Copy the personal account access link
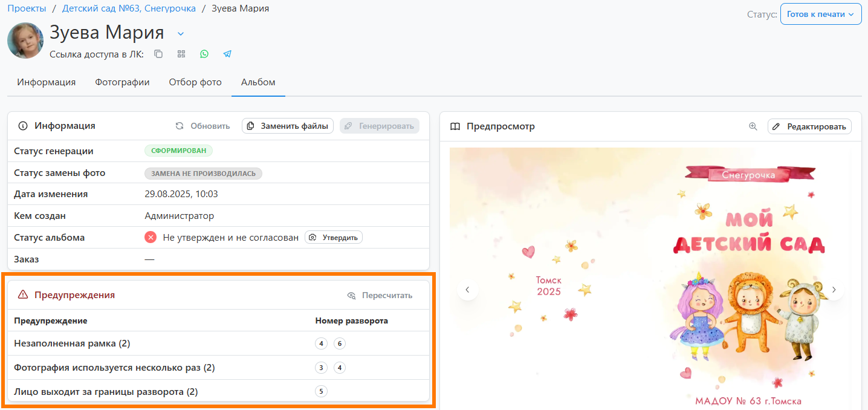868x410 pixels. click(158, 54)
